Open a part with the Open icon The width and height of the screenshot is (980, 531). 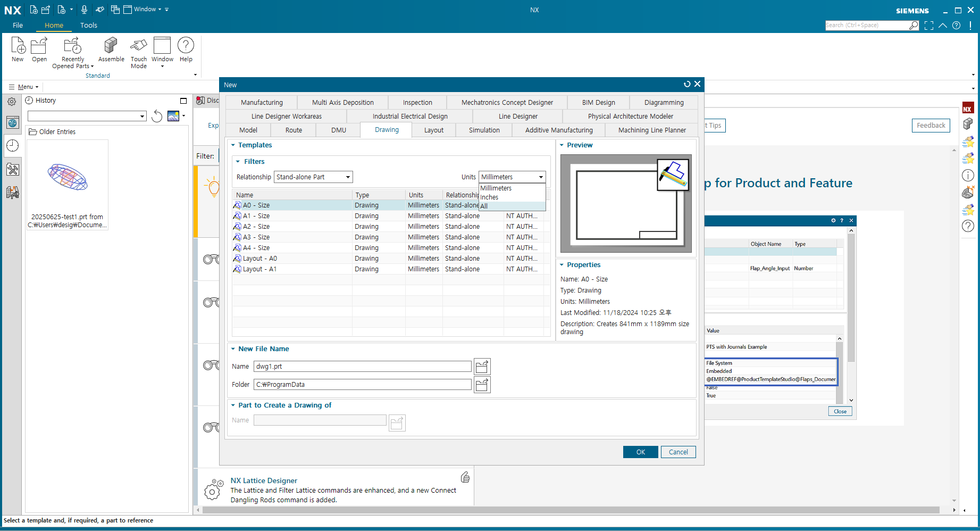tap(39, 49)
